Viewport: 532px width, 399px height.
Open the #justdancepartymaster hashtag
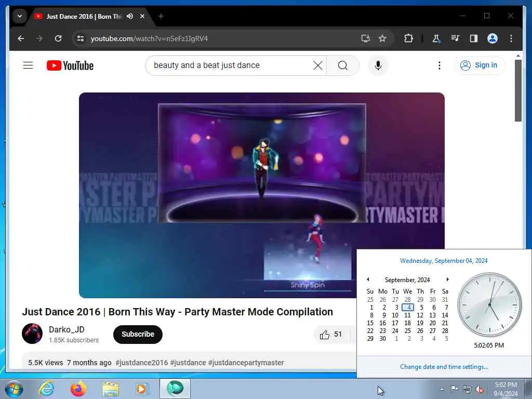(246, 363)
